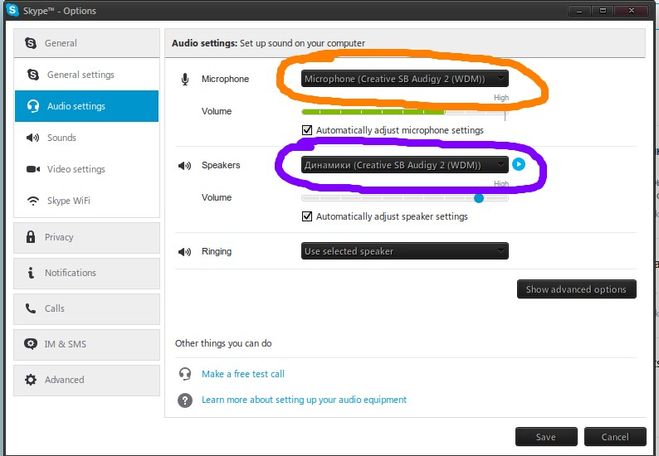Open the Speakers device dropdown
659x456 pixels.
(x=405, y=165)
